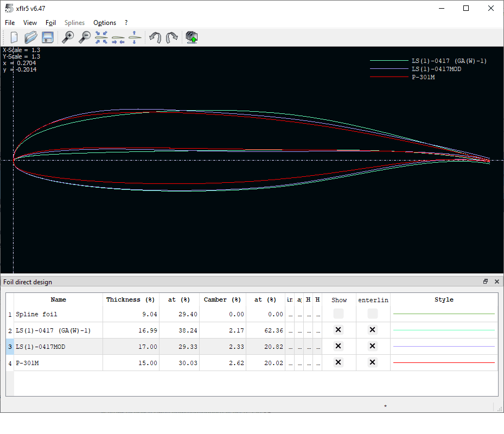Click the zoom out magnifier icon

[x=85, y=37]
